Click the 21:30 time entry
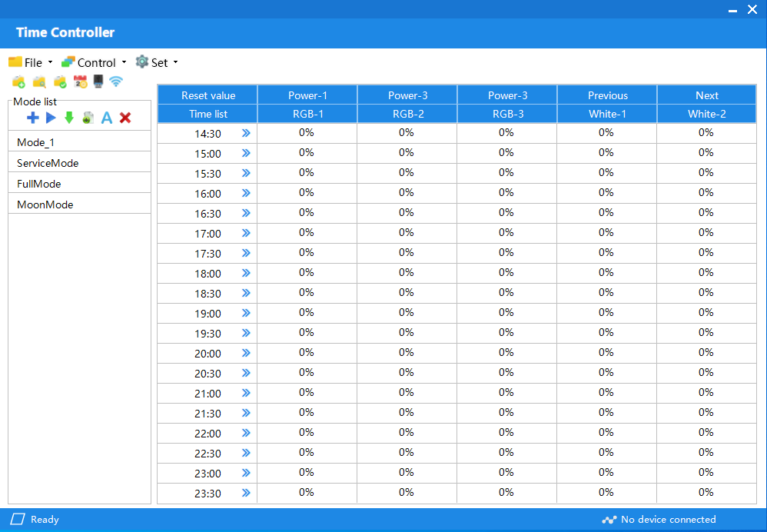This screenshot has width=767, height=532. (x=208, y=414)
